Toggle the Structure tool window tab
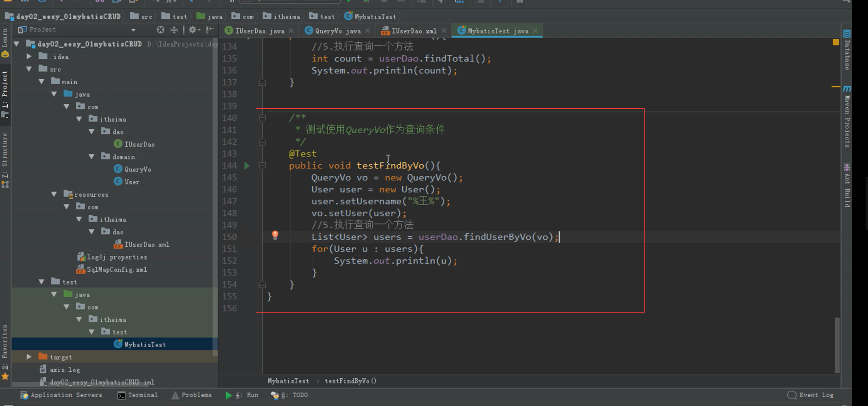 click(x=5, y=156)
